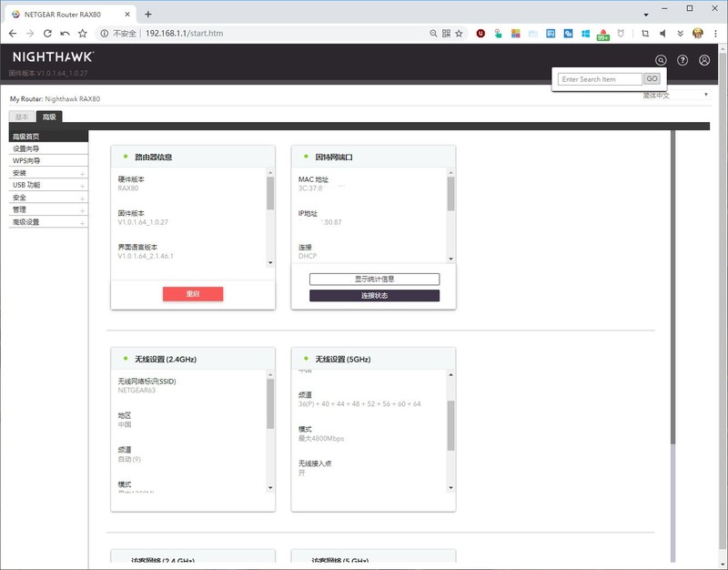Click the colorful grid extension icon
The width and height of the screenshot is (728, 570).
(515, 34)
